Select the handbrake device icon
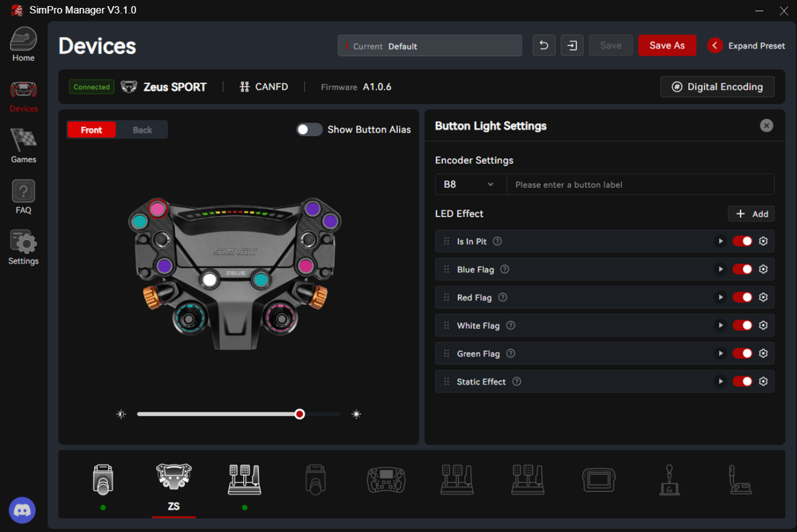Image resolution: width=797 pixels, height=532 pixels. point(741,480)
